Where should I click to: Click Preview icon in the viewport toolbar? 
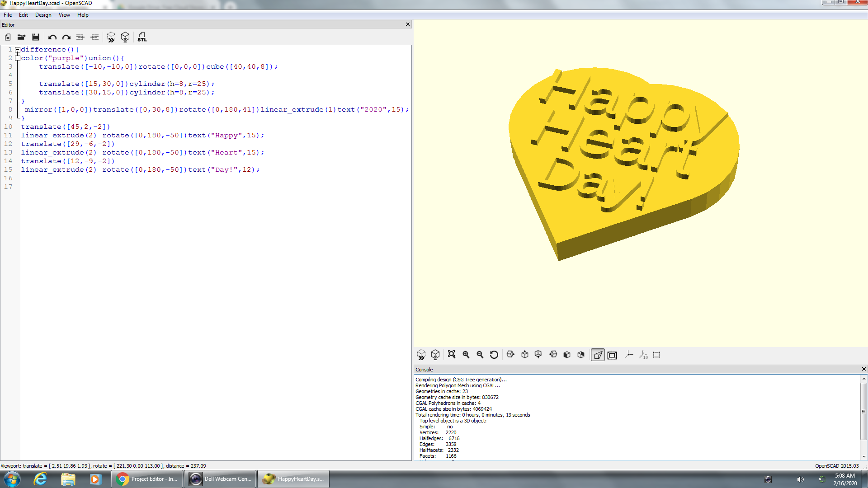421,355
